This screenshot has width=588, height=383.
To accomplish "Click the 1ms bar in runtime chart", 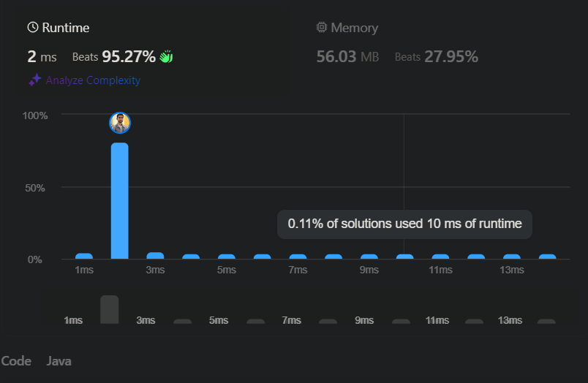I will click(x=84, y=257).
